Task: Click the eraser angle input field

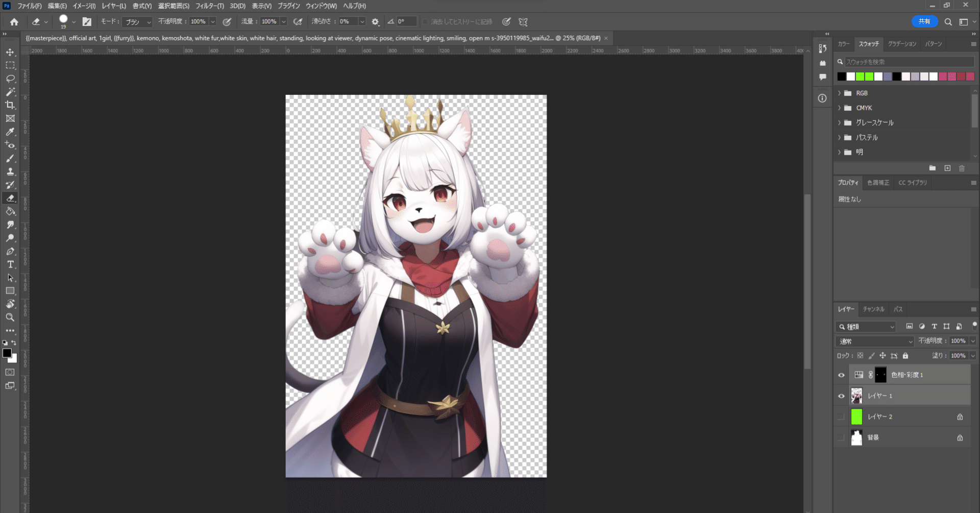Action: point(406,22)
